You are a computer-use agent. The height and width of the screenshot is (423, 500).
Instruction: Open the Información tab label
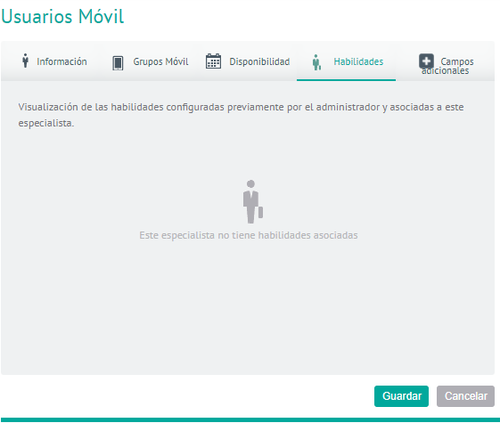click(62, 62)
